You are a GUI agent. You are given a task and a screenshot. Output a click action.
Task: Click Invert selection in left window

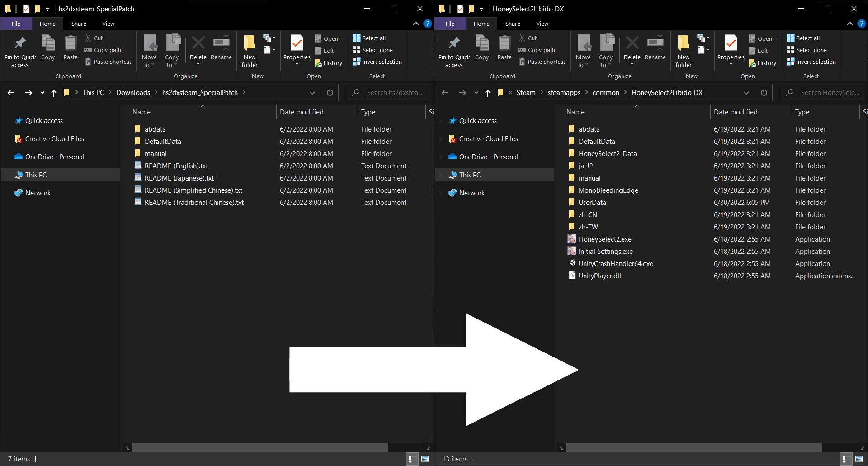(x=377, y=62)
